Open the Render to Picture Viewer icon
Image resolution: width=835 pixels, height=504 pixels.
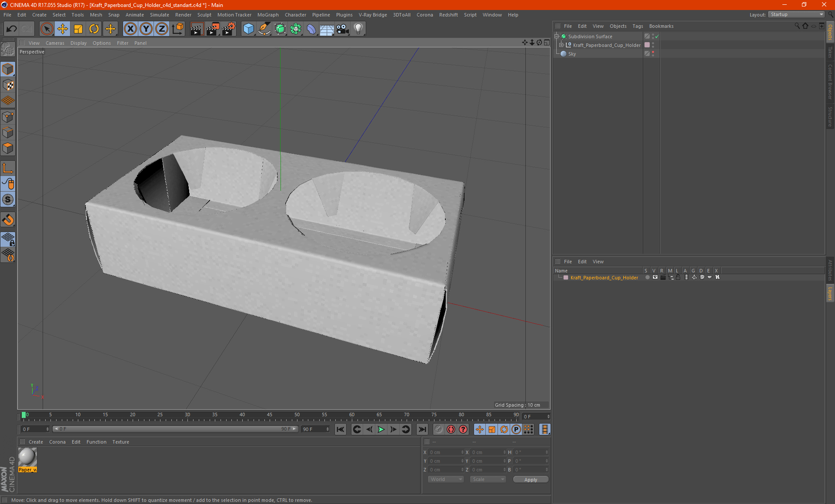tap(213, 29)
